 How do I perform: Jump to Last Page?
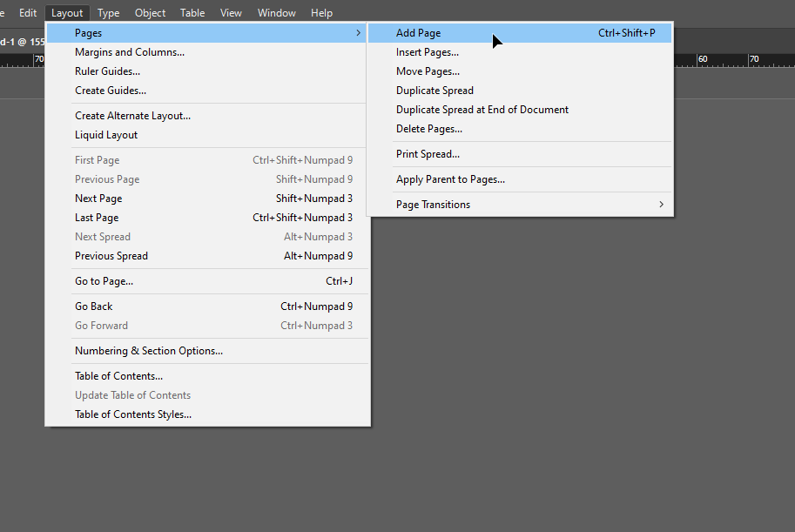click(x=97, y=218)
